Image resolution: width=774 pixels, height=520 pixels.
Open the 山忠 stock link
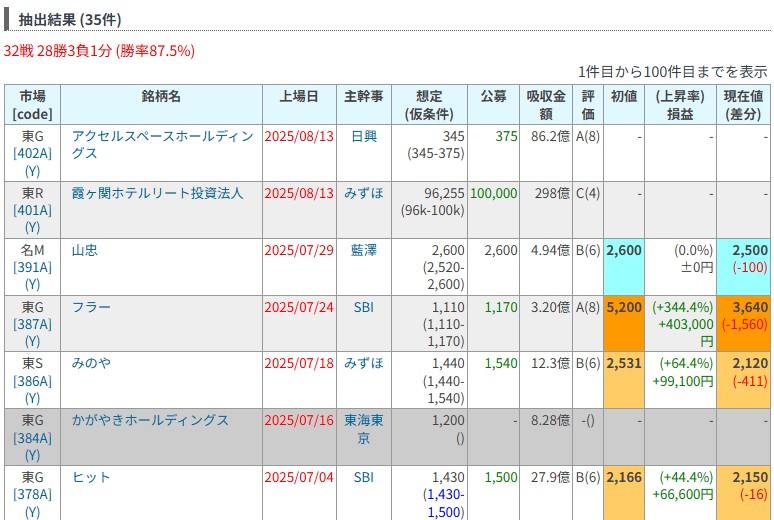pos(84,250)
